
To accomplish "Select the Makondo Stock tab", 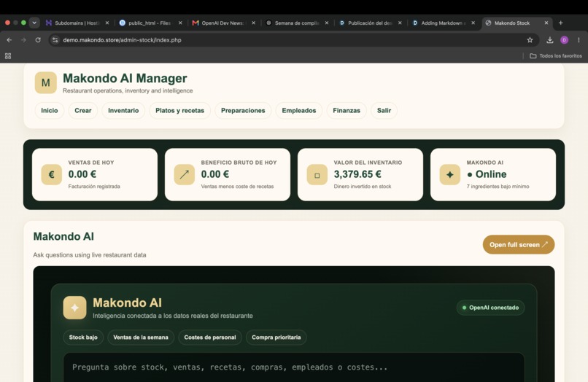I will pyautogui.click(x=512, y=23).
